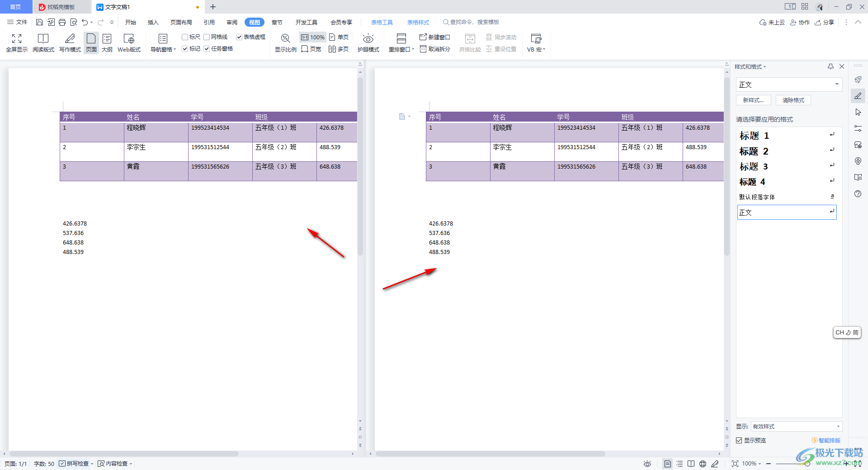The height and width of the screenshot is (470, 868).
Task: Turn on eye protection mode (护眼模式)
Action: (x=368, y=43)
